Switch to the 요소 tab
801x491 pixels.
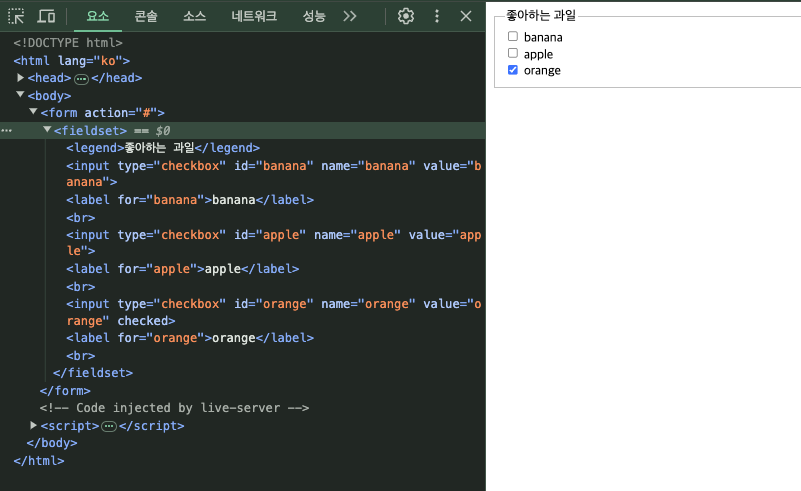coord(98,16)
